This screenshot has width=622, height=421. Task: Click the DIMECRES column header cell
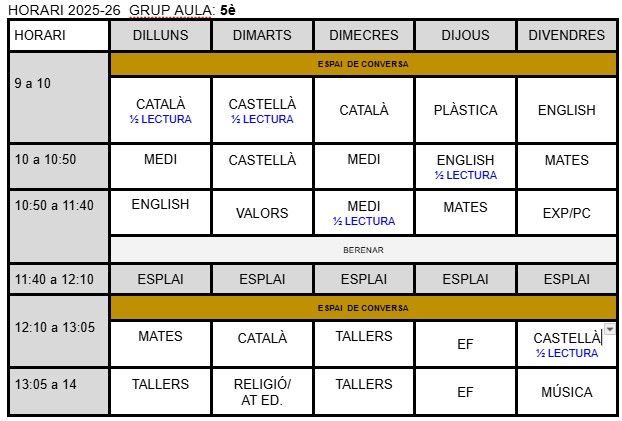363,36
